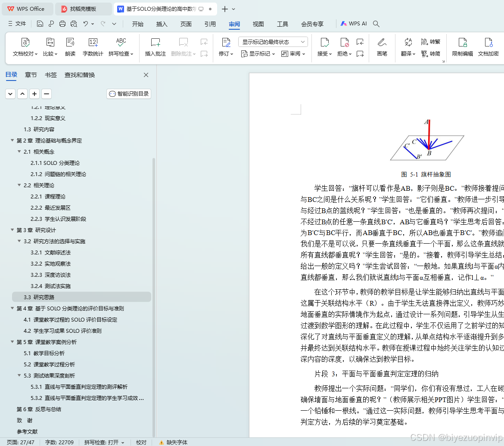Go to previous change icon
This screenshot has width=504, height=446.
[x=360, y=42]
